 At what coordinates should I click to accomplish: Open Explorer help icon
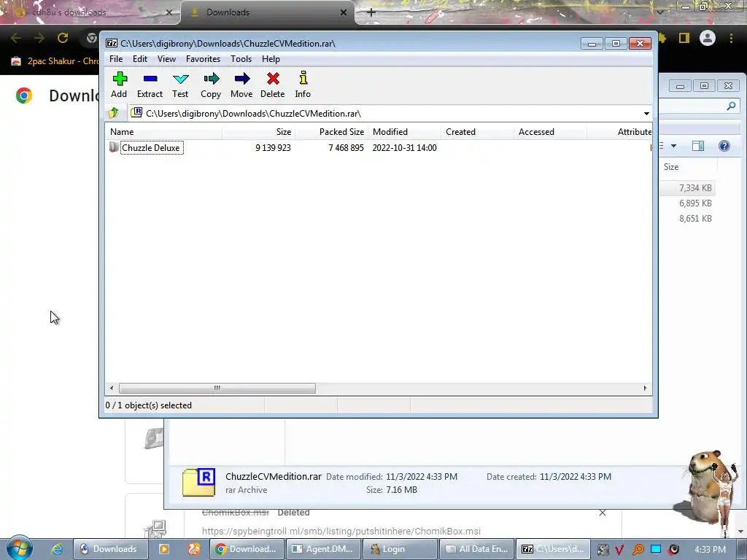point(724,146)
